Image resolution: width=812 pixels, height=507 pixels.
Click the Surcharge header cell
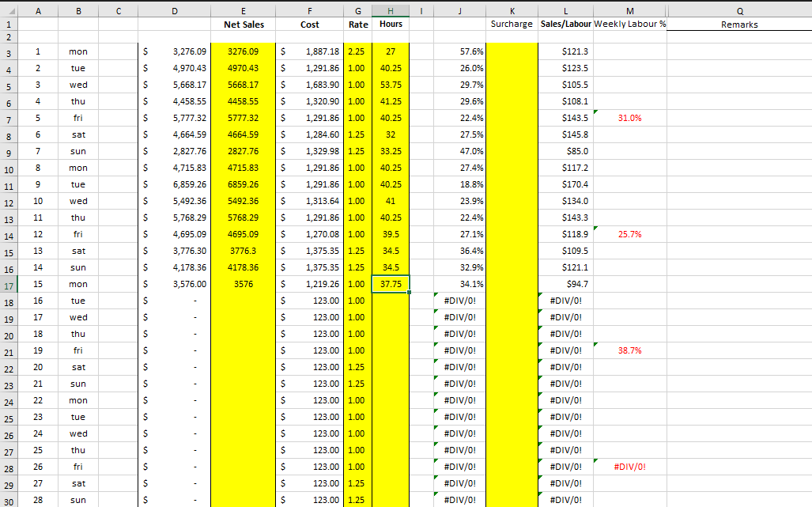click(512, 24)
